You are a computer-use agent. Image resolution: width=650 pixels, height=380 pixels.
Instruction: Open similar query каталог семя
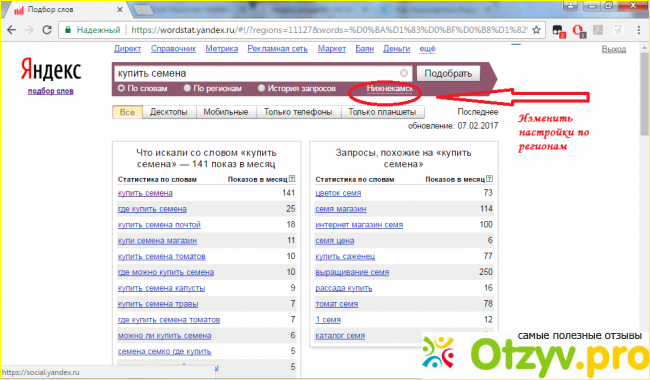[x=340, y=336]
